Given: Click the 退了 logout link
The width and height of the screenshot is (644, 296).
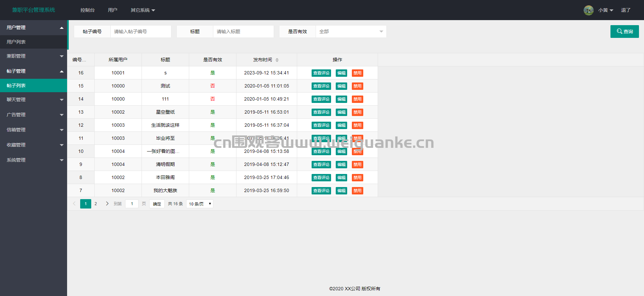Looking at the screenshot, I should pos(626,10).
